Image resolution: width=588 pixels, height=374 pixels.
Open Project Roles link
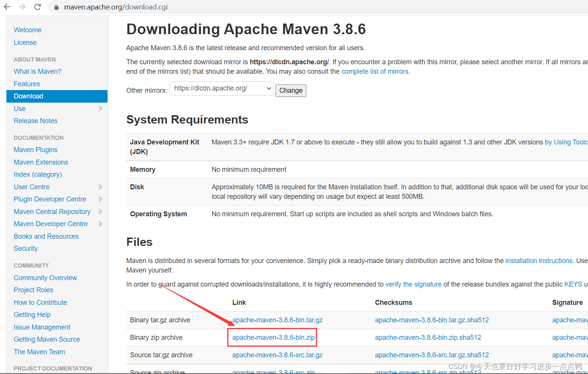(33, 290)
